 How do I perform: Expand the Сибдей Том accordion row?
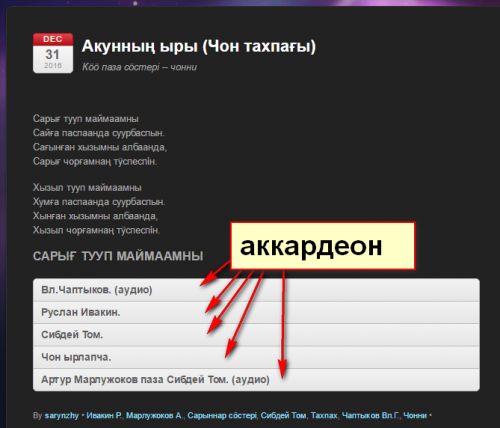256,335
